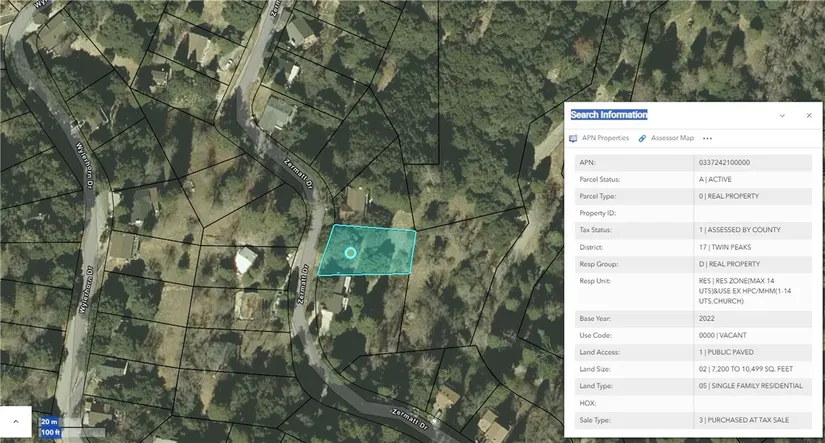Click the Assessor Map link icon
The image size is (825, 443).
[x=642, y=138]
